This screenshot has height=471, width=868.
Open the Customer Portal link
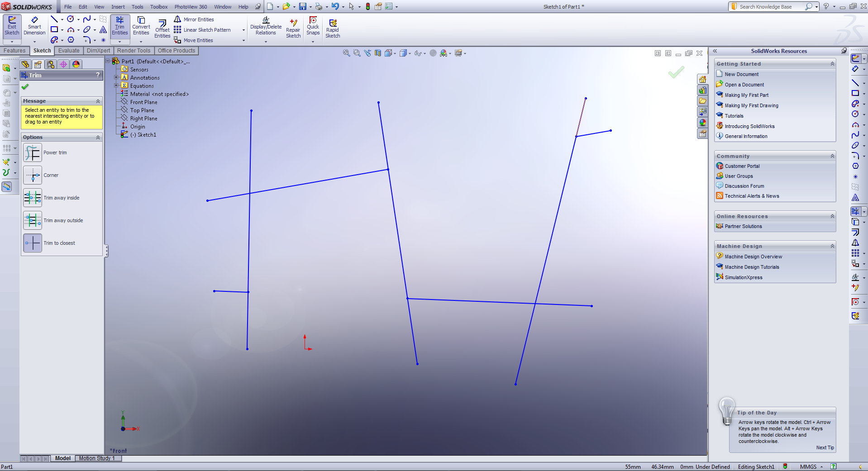pyautogui.click(x=742, y=166)
